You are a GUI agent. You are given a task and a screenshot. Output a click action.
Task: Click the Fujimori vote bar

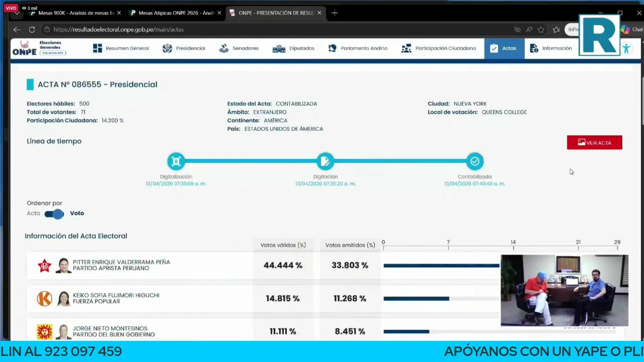416,299
